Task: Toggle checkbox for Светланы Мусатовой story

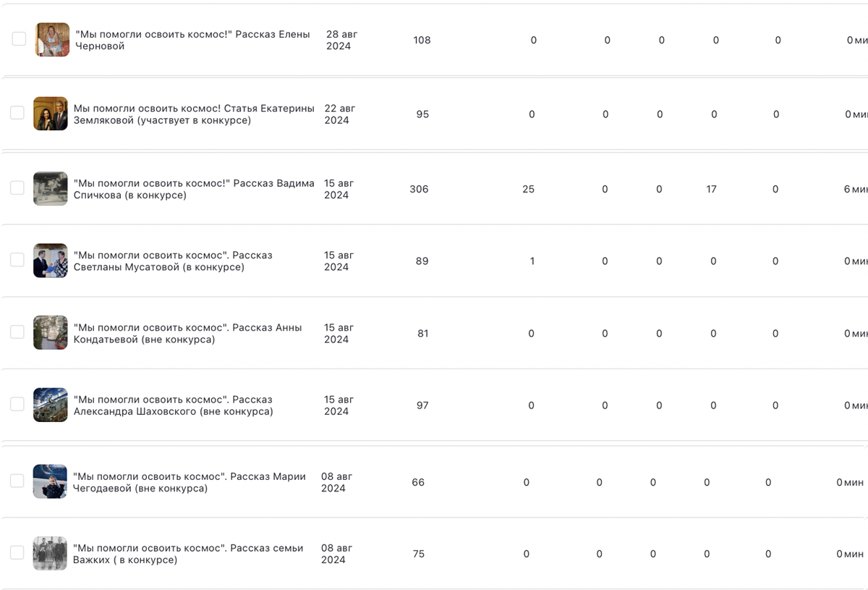Action: pos(17,260)
